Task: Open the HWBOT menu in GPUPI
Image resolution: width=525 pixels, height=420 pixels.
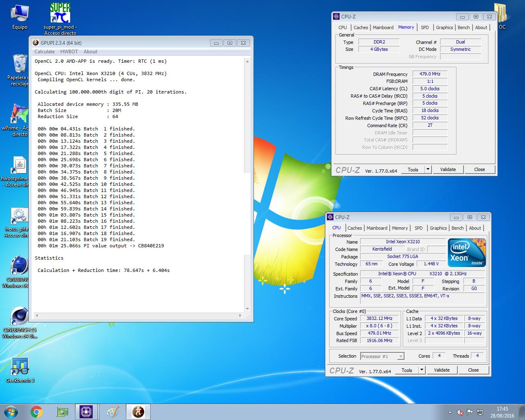Action: point(69,52)
